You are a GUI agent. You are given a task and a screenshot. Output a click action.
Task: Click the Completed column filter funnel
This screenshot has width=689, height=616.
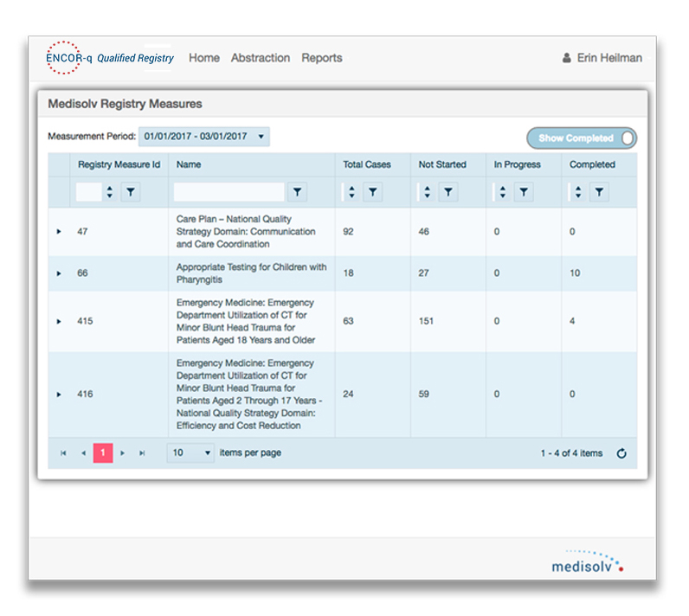(x=598, y=192)
